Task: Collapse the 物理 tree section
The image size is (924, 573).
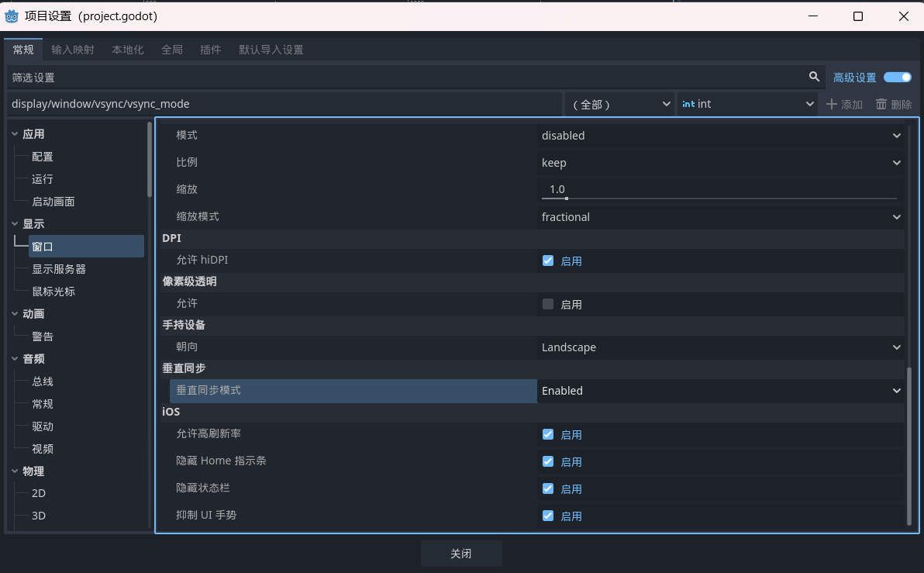Action: click(15, 471)
